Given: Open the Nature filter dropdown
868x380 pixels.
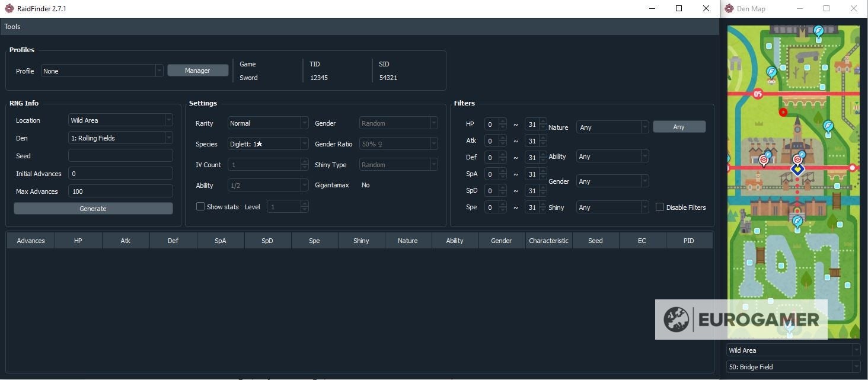Looking at the screenshot, I should [x=612, y=127].
